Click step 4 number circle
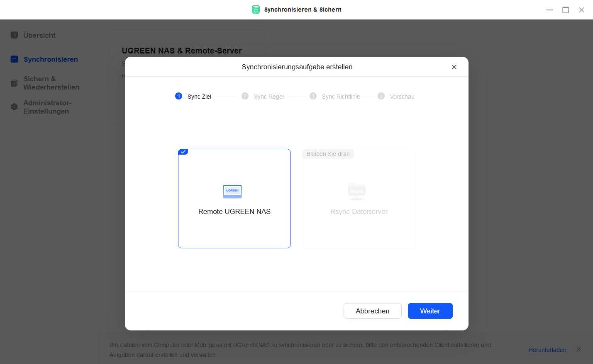Image resolution: width=593 pixels, height=364 pixels. 381,96
